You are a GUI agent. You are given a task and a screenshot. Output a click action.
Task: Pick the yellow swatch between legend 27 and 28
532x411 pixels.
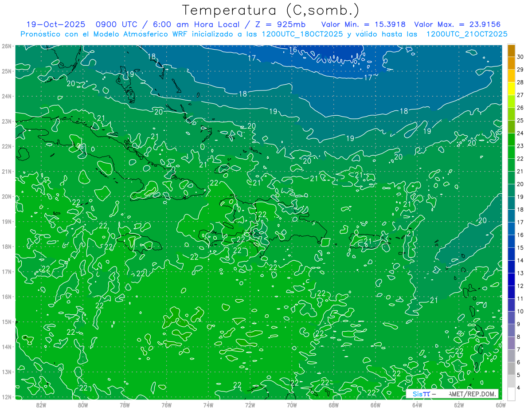(511, 89)
